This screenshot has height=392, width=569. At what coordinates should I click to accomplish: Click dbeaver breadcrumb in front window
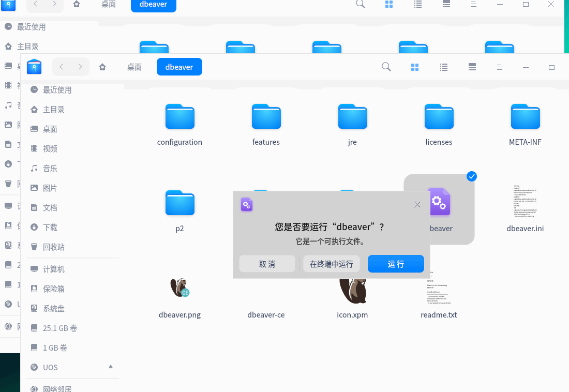(x=179, y=67)
